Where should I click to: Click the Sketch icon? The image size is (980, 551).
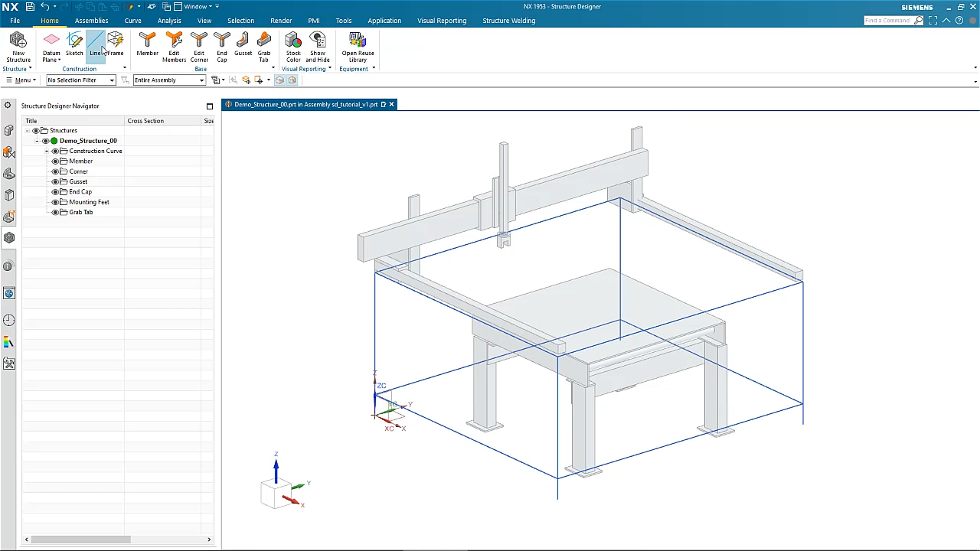click(74, 44)
